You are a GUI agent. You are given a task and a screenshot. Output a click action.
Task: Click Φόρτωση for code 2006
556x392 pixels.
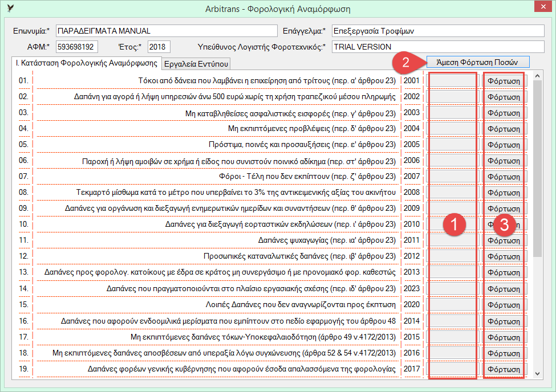tap(504, 161)
